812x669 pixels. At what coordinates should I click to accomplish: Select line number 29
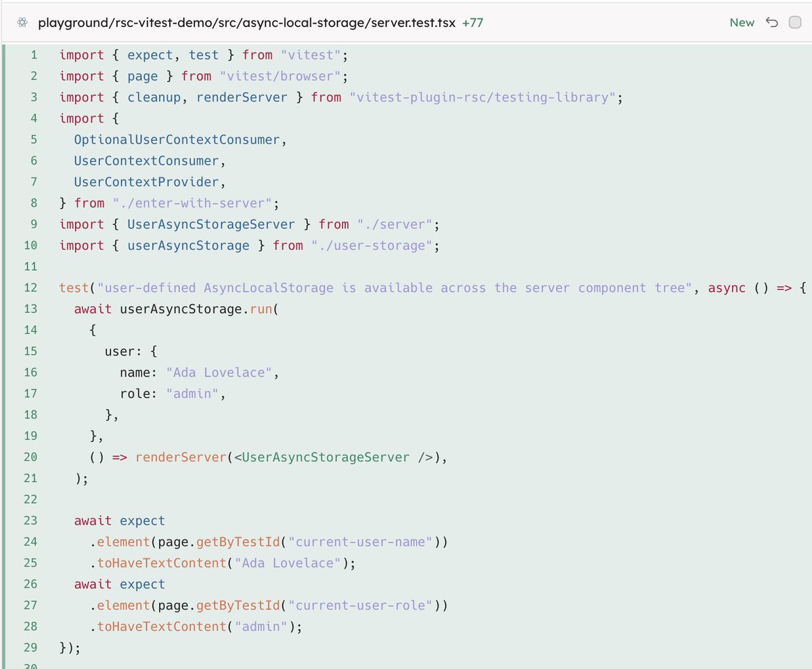pos(30,647)
